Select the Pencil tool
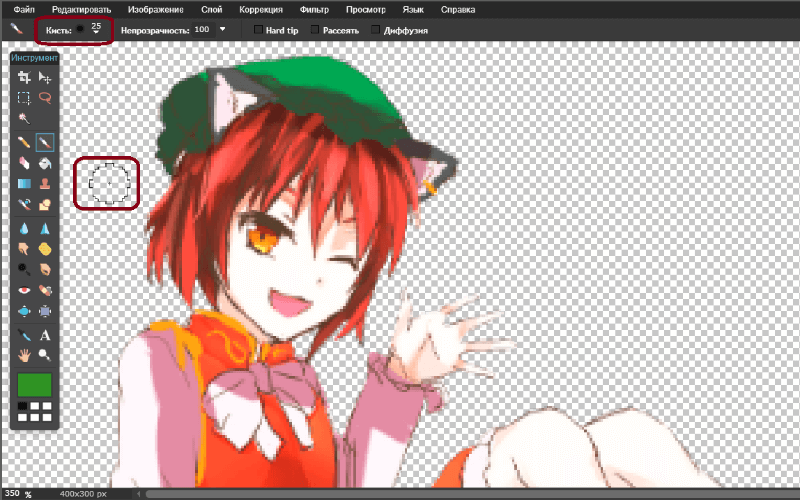Image resolution: width=800 pixels, height=500 pixels. [x=24, y=143]
